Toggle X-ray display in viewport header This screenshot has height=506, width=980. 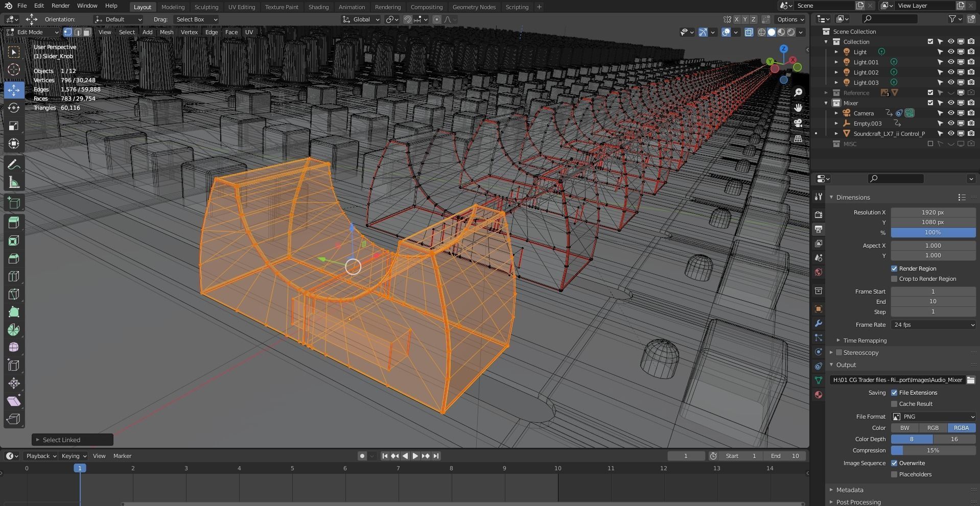click(x=749, y=32)
